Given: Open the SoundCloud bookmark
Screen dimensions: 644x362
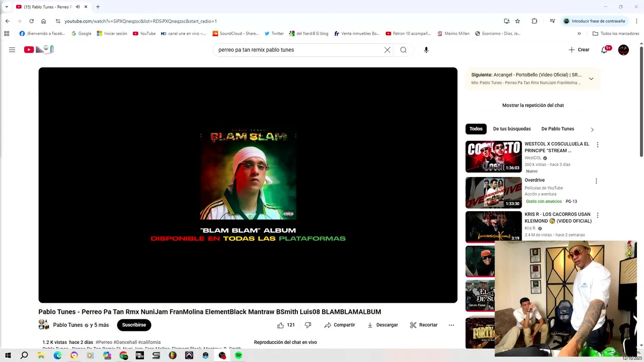Looking at the screenshot, I should click(x=235, y=34).
